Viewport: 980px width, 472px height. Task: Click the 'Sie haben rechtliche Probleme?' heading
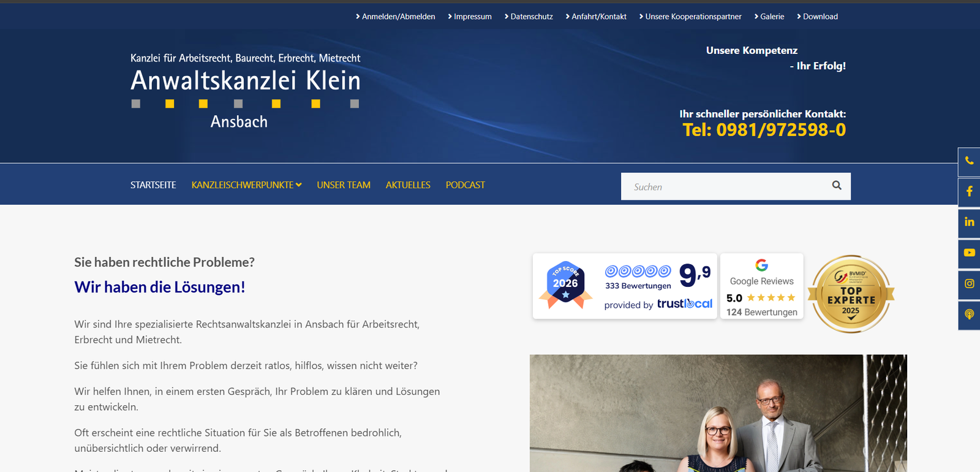[164, 262]
